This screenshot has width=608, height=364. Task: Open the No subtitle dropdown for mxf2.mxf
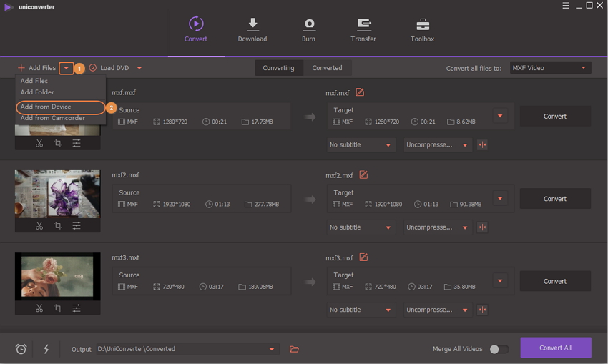[x=361, y=227]
